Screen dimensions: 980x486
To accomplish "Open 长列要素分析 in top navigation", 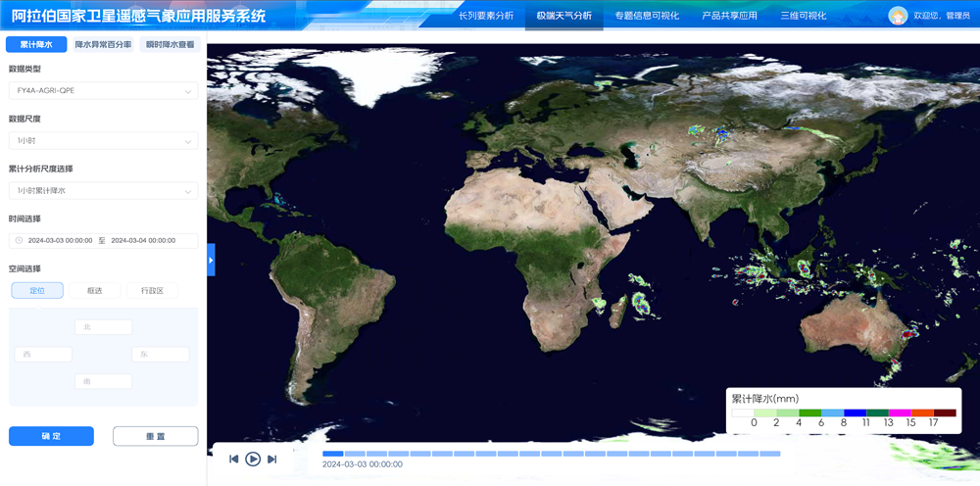I will point(486,16).
